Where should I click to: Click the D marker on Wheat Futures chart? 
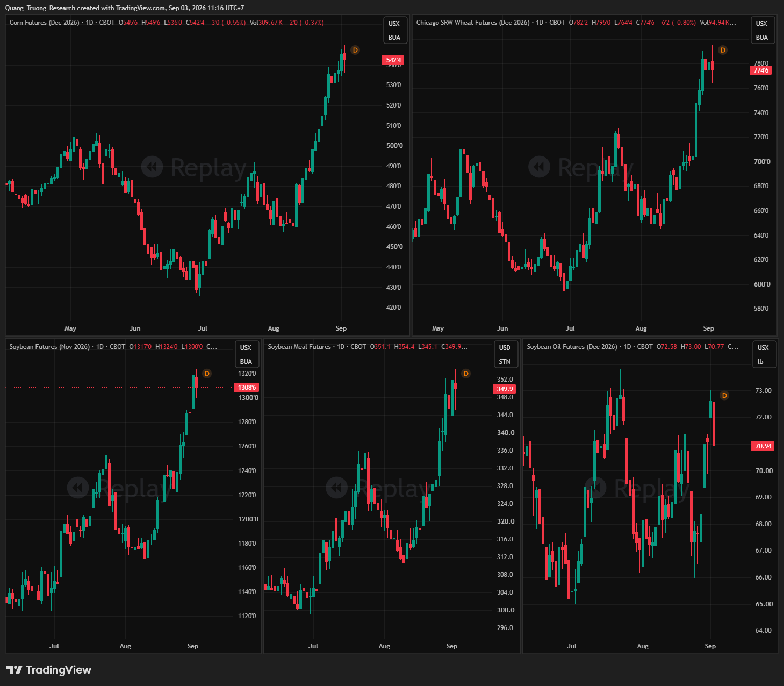(723, 50)
